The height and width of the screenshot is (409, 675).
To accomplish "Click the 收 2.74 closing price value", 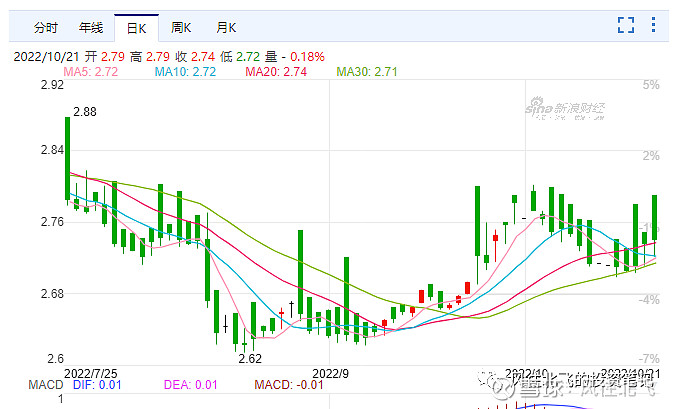I will point(195,57).
